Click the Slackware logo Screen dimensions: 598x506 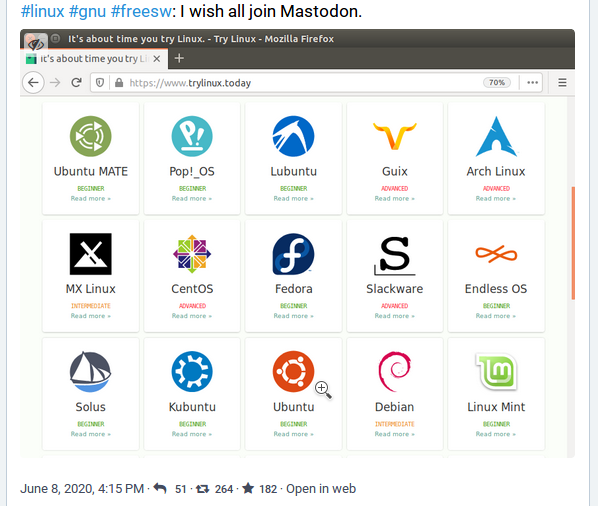pos(395,255)
